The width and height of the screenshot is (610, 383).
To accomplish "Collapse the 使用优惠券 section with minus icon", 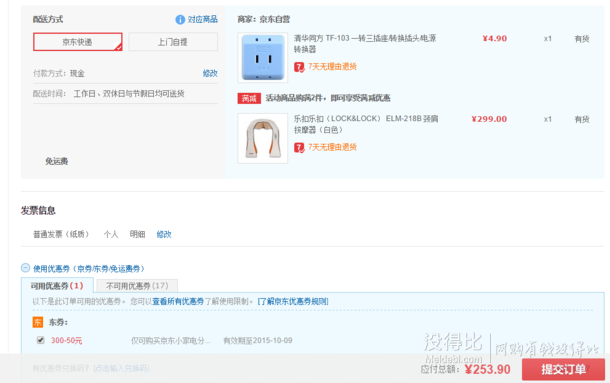I will (25, 268).
